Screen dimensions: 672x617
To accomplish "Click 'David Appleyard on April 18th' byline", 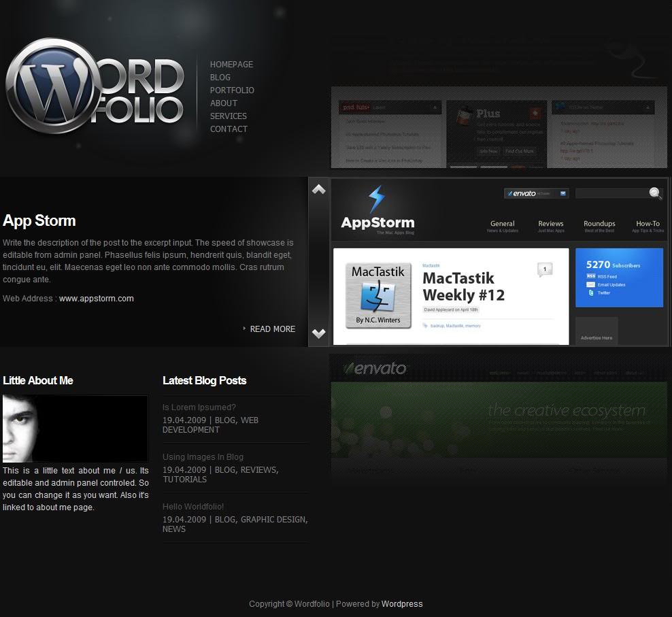I will tap(450, 310).
